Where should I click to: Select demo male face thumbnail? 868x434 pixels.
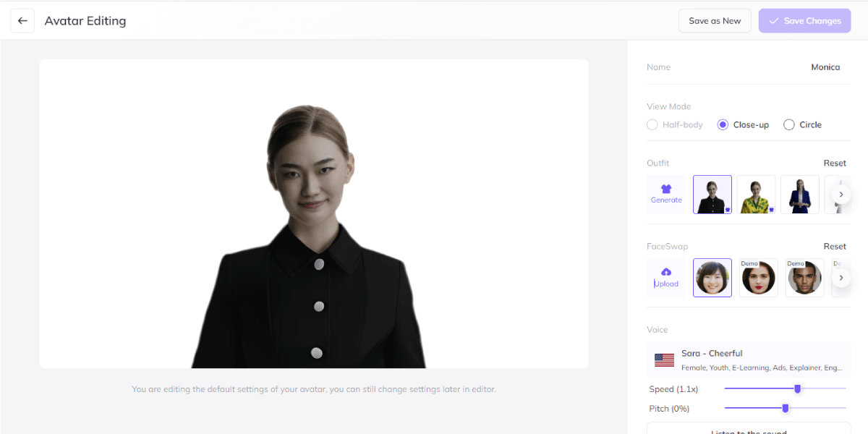click(804, 278)
